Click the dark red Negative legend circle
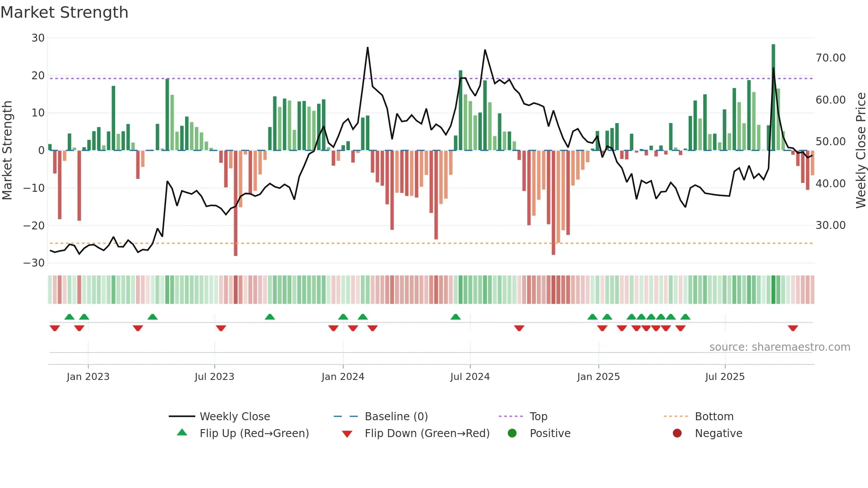 coord(677,433)
